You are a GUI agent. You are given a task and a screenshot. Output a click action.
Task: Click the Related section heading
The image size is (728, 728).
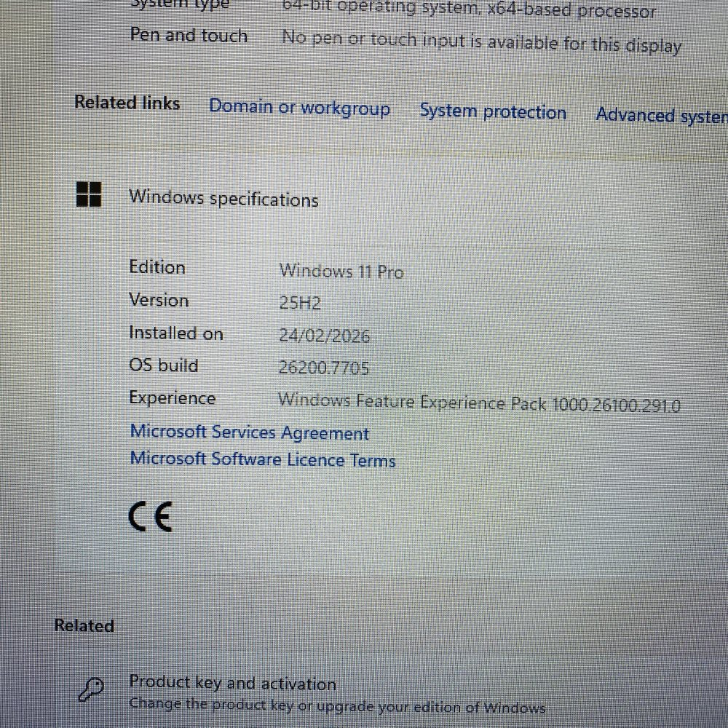pyautogui.click(x=84, y=625)
